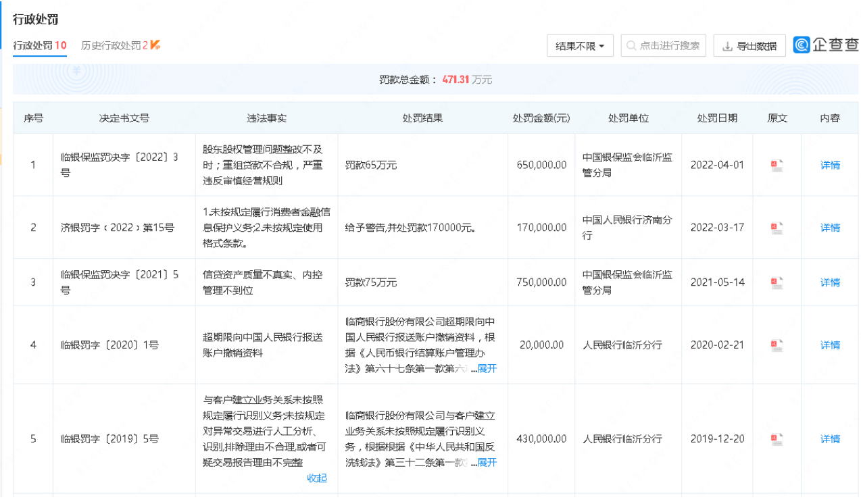Screen dimensions: 861x504
Task: Collapse 违法事实 text with 收起 link
Action: 317,478
